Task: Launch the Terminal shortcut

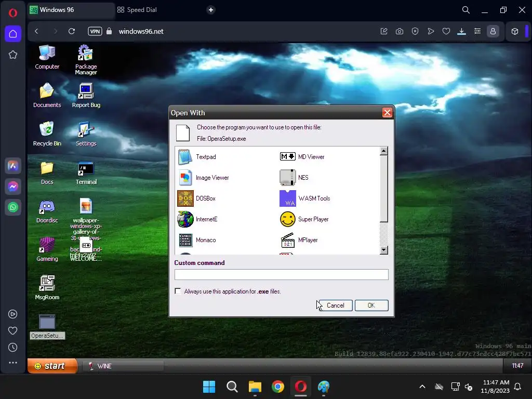Action: point(86,172)
